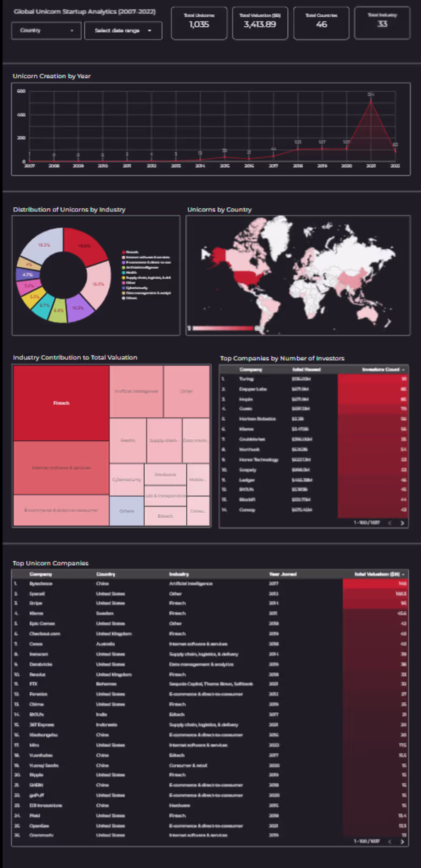Image resolution: width=421 pixels, height=868 pixels.
Task: Click the purple 10.3% donut slice
Action: coord(78,308)
